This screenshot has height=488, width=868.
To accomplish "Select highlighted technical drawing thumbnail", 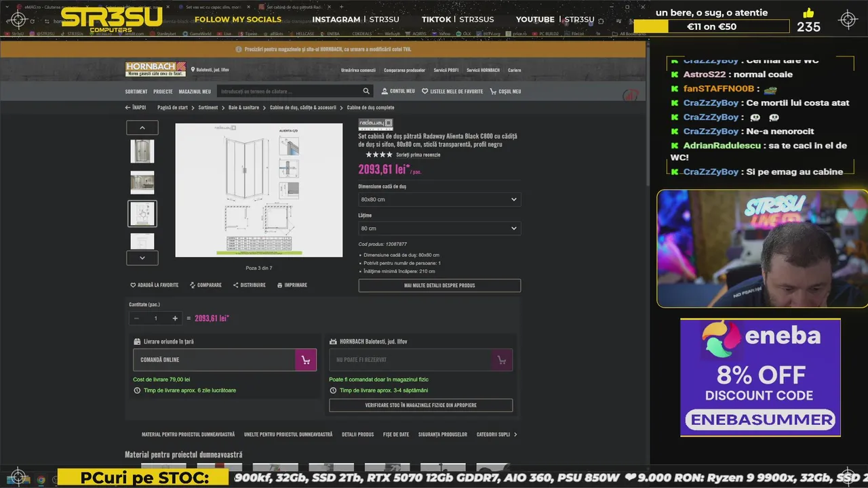I will (142, 213).
